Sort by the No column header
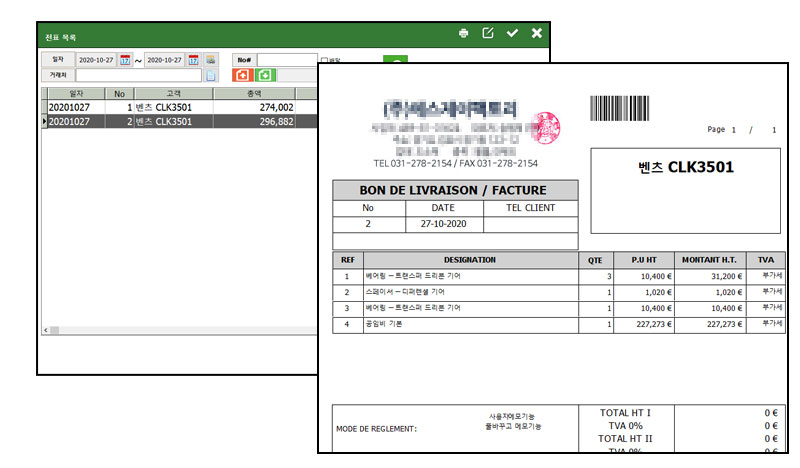The image size is (800, 468). click(119, 93)
